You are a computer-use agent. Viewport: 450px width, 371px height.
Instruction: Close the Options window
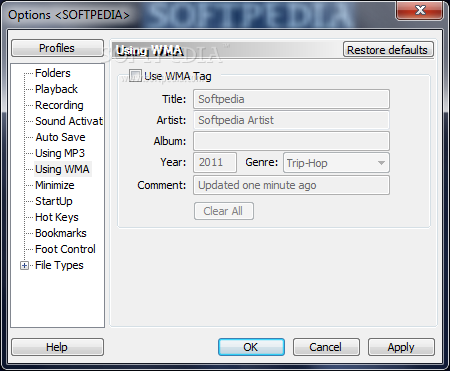point(420,10)
